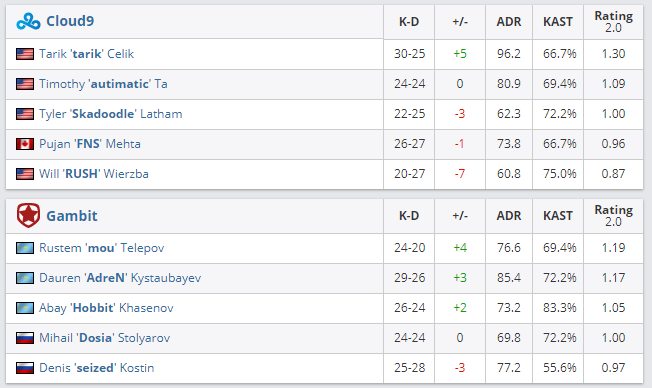
Task: Sort Cloud9 table by K-D header
Action: click(409, 22)
